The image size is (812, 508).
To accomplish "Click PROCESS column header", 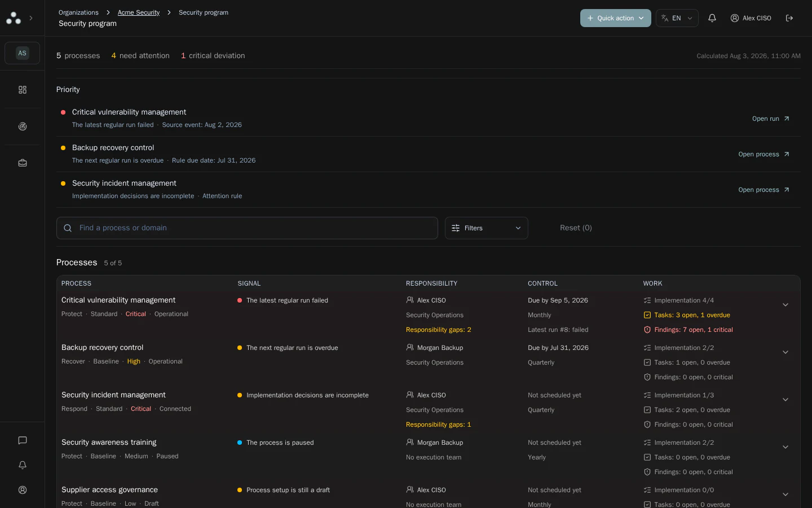I will pos(76,283).
